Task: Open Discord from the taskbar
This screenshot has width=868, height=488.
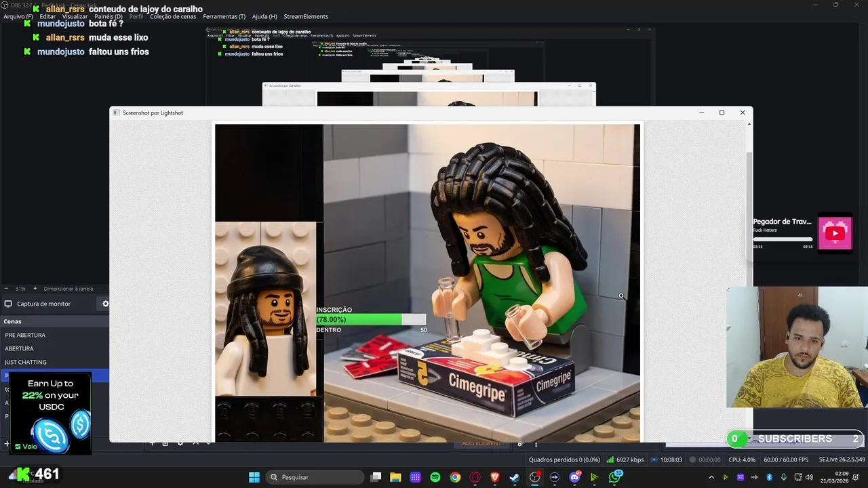Action: click(x=575, y=477)
